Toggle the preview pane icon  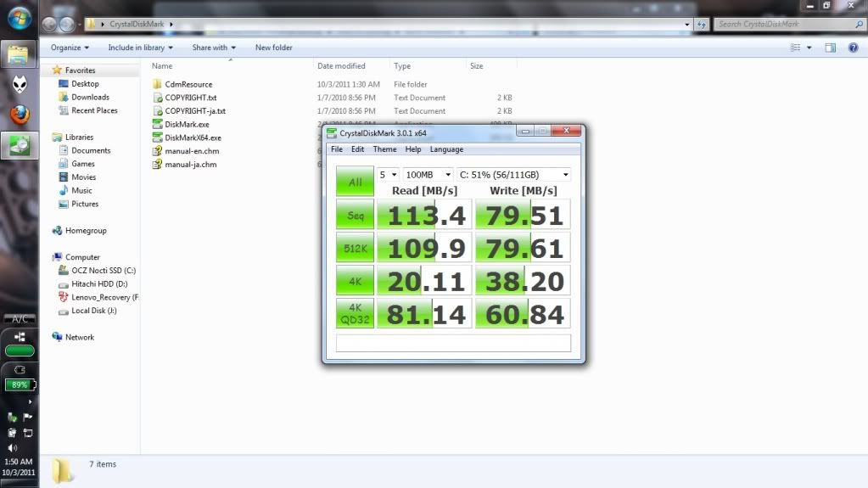tap(831, 48)
